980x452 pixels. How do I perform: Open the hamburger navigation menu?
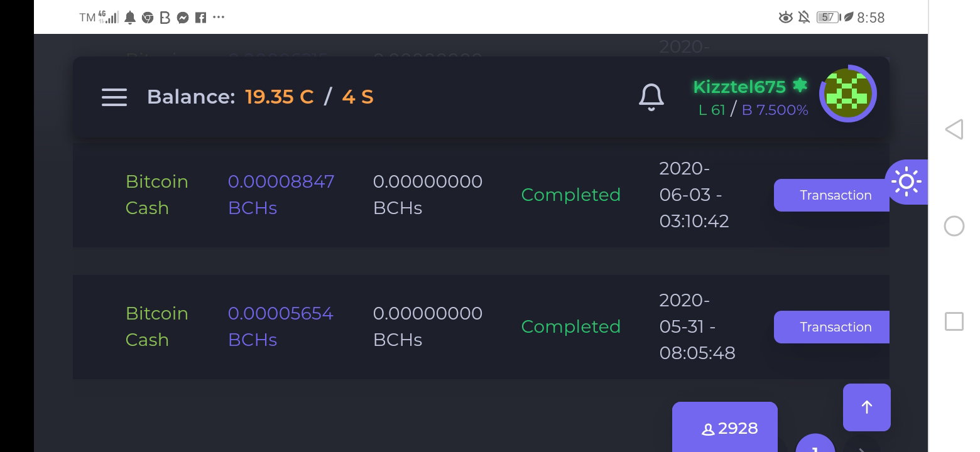(114, 97)
